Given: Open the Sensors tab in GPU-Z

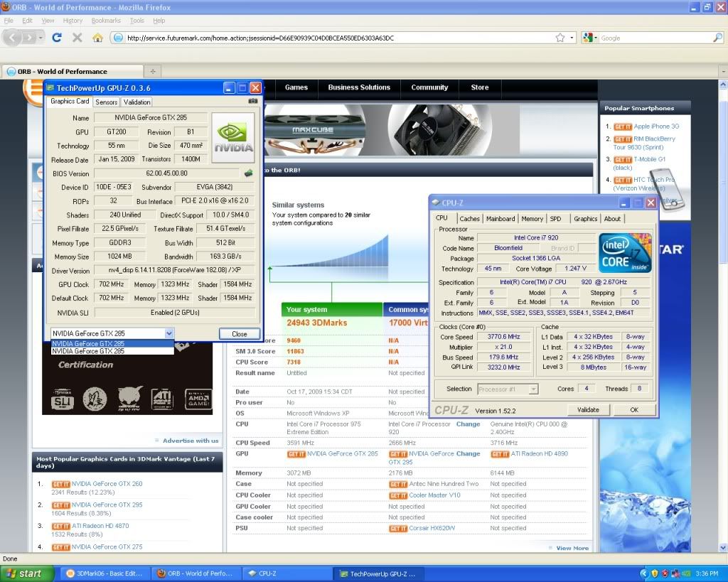Looking at the screenshot, I should pyautogui.click(x=107, y=102).
